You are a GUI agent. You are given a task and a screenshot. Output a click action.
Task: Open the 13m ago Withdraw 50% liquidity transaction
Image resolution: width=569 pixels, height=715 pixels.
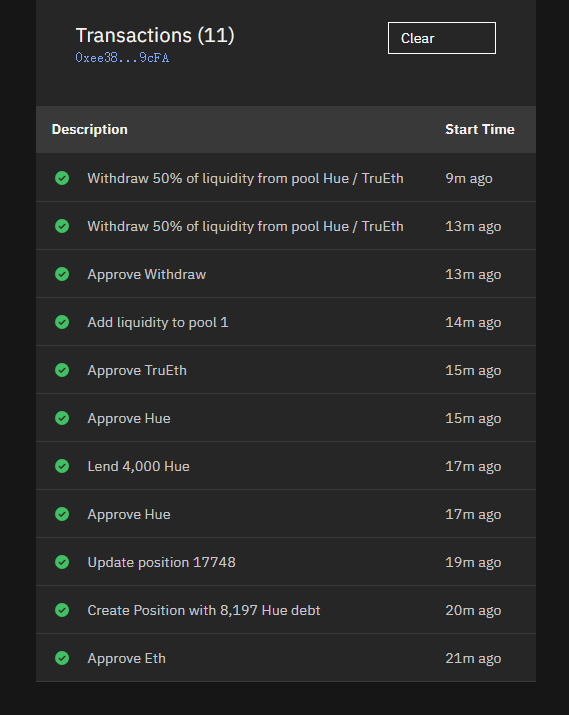(286, 226)
